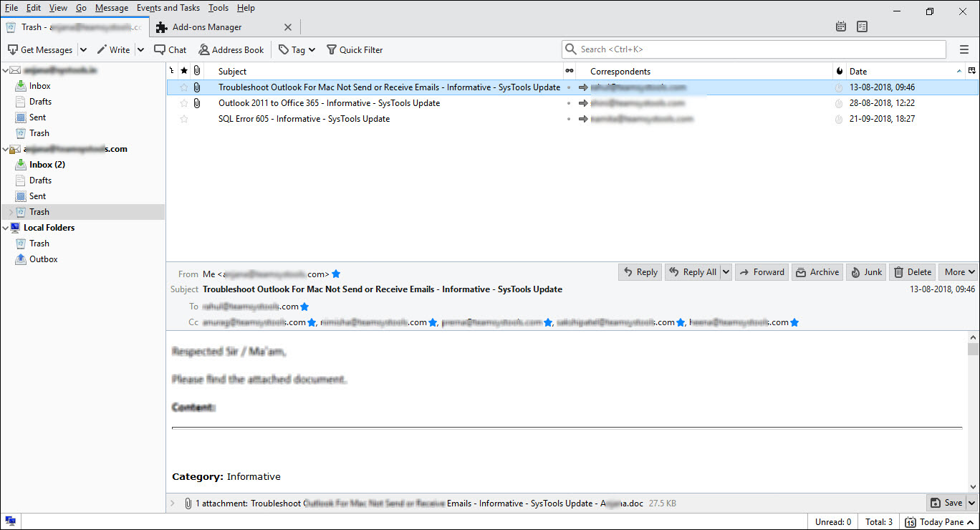Open the Events and Tasks menu
Image resolution: width=980 pixels, height=530 pixels.
168,8
